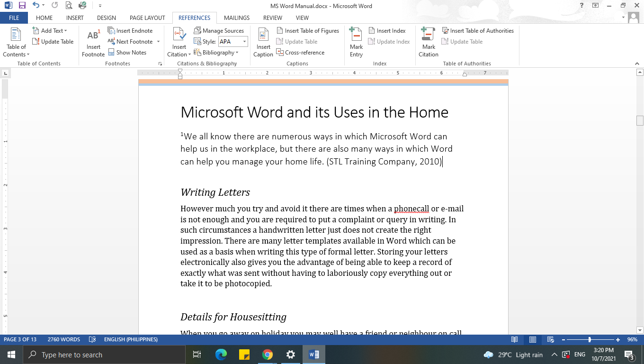The height and width of the screenshot is (364, 644).
Task: Click 2760 WORDS count in status bar
Action: [x=63, y=339]
